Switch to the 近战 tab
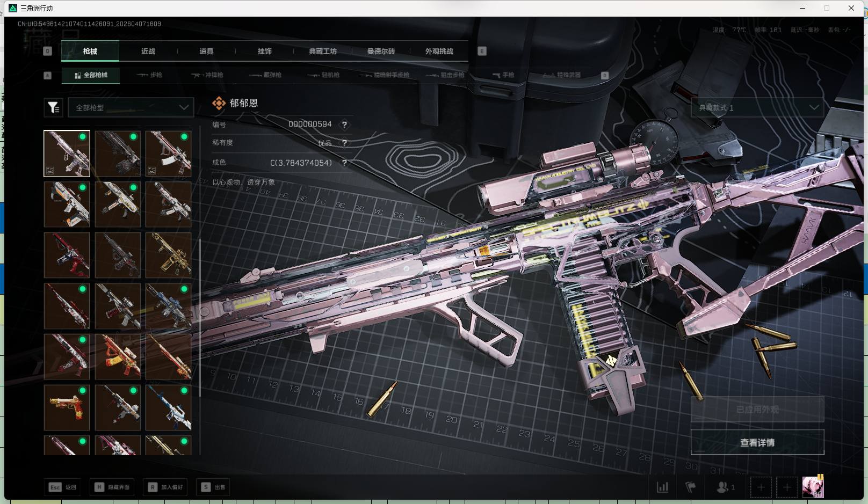The image size is (868, 504). point(148,51)
